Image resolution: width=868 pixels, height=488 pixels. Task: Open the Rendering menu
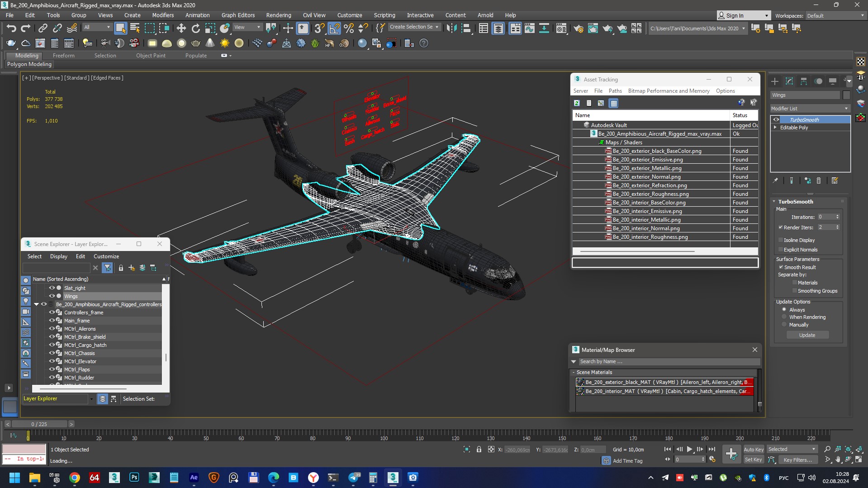[x=279, y=15]
